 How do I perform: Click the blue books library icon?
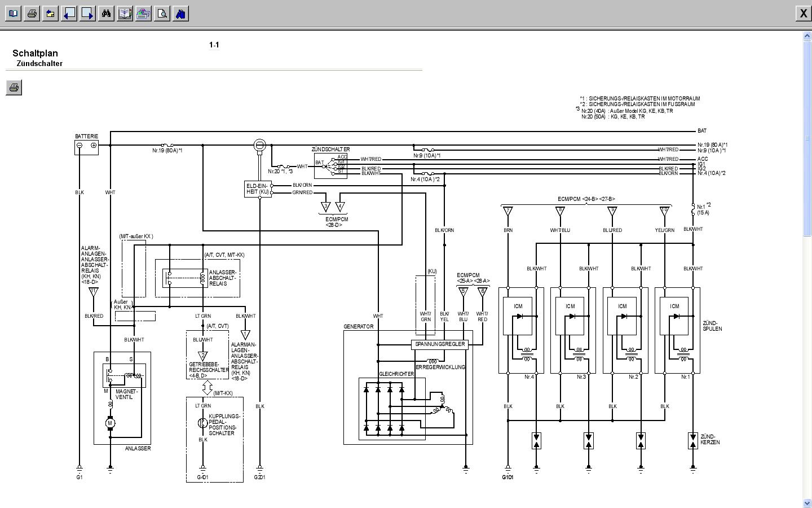tap(180, 14)
